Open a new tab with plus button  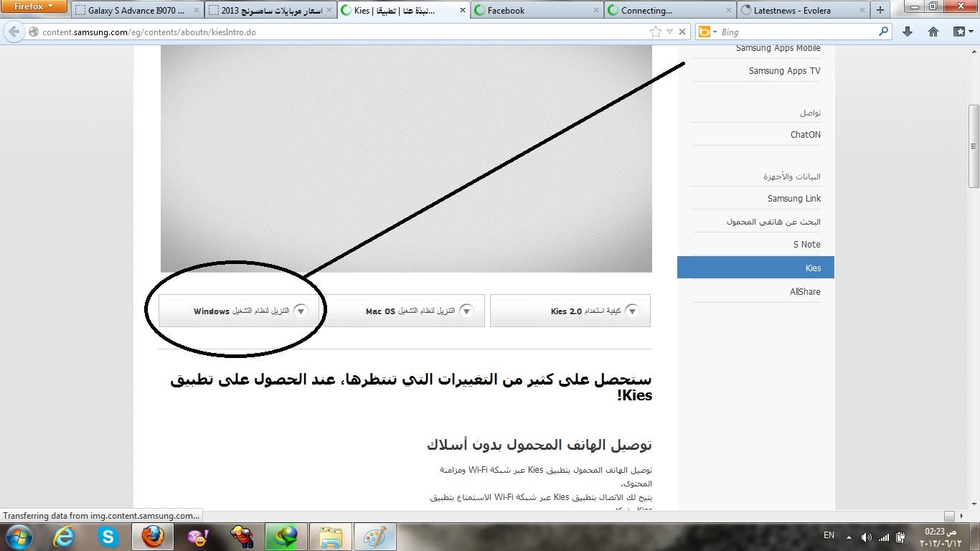880,10
